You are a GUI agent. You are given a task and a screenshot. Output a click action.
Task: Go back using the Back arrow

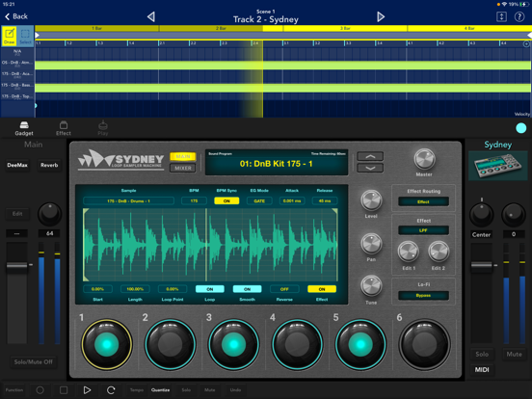16,16
